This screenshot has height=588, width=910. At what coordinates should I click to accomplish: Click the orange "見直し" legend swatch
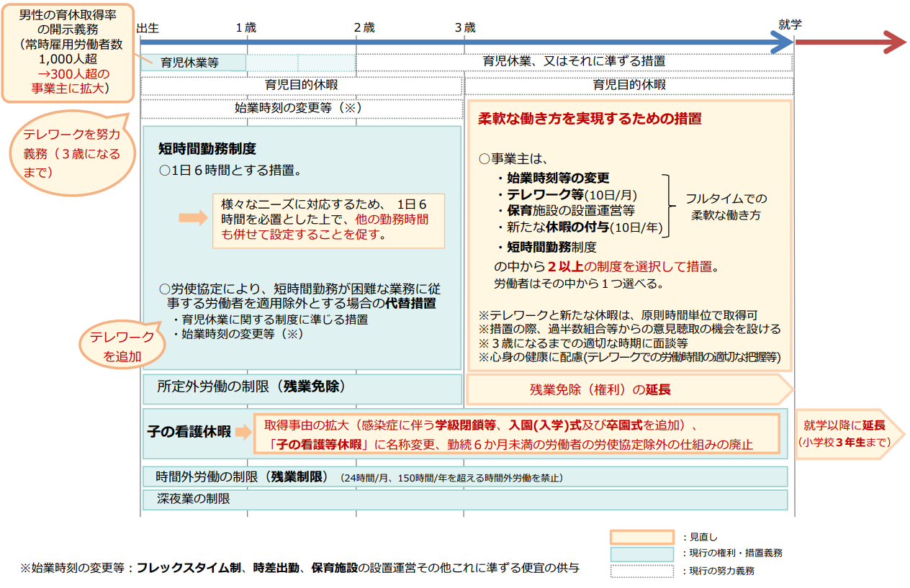[x=641, y=537]
